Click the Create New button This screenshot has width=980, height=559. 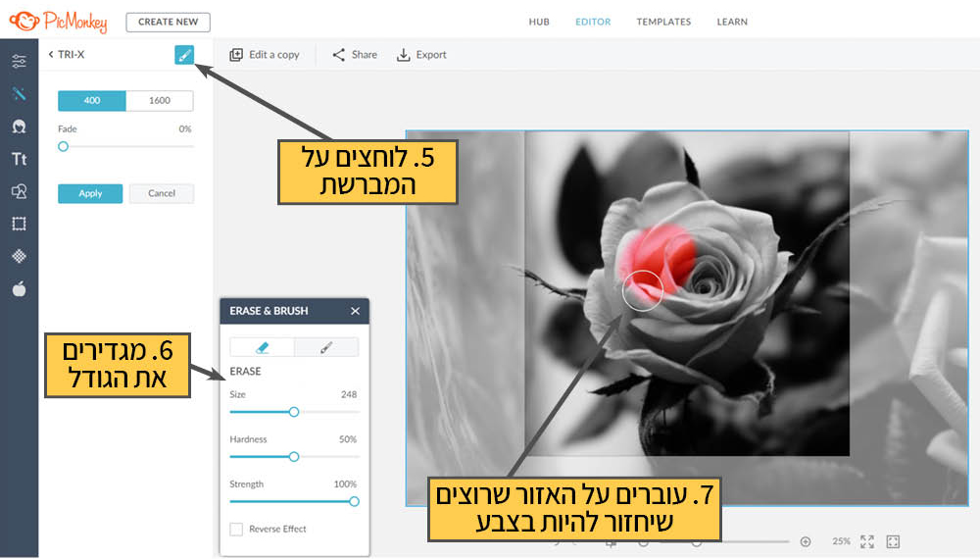pyautogui.click(x=168, y=22)
